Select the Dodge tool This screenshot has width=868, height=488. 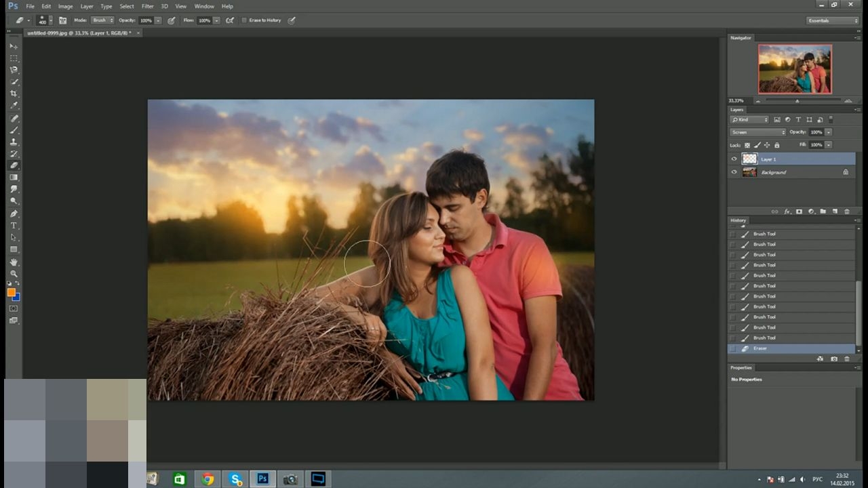tap(14, 201)
